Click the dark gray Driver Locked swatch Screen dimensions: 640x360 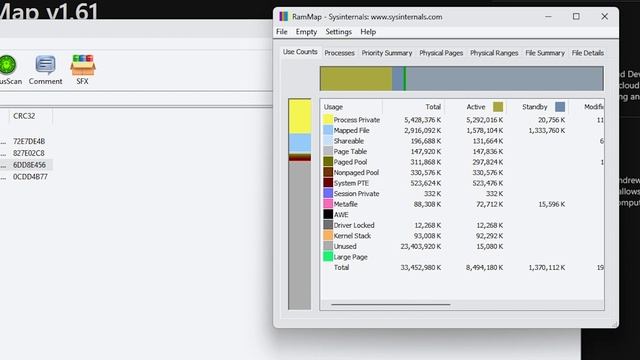click(328, 225)
